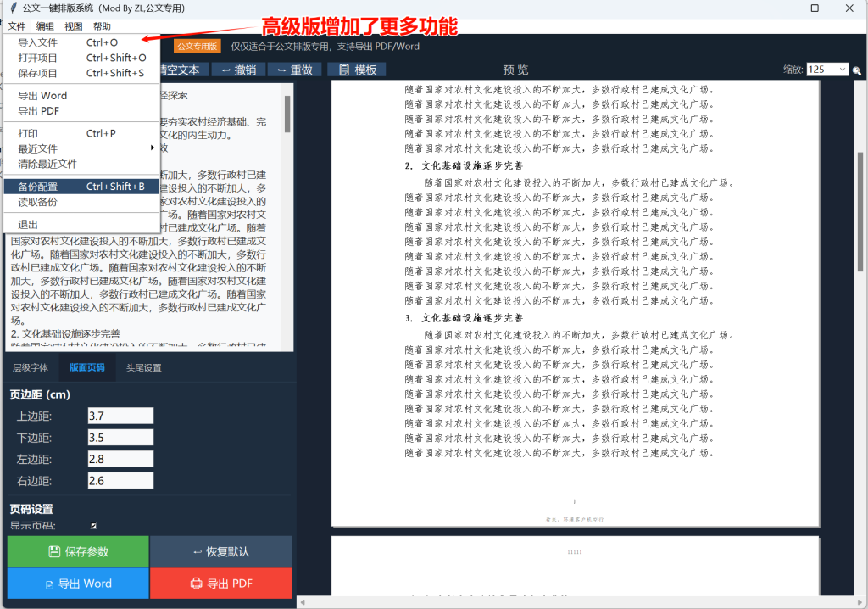Click the 页码设置 section heading
The height and width of the screenshot is (609, 868).
31,509
